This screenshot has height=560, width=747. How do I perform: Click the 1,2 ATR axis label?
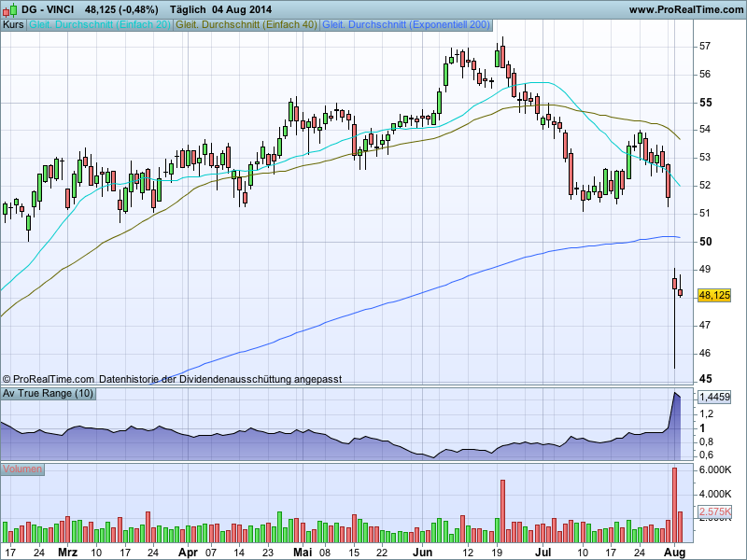(x=707, y=413)
